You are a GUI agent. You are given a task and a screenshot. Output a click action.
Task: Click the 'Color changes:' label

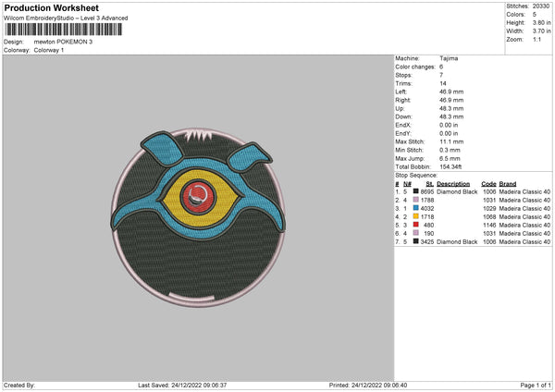pyautogui.click(x=415, y=67)
